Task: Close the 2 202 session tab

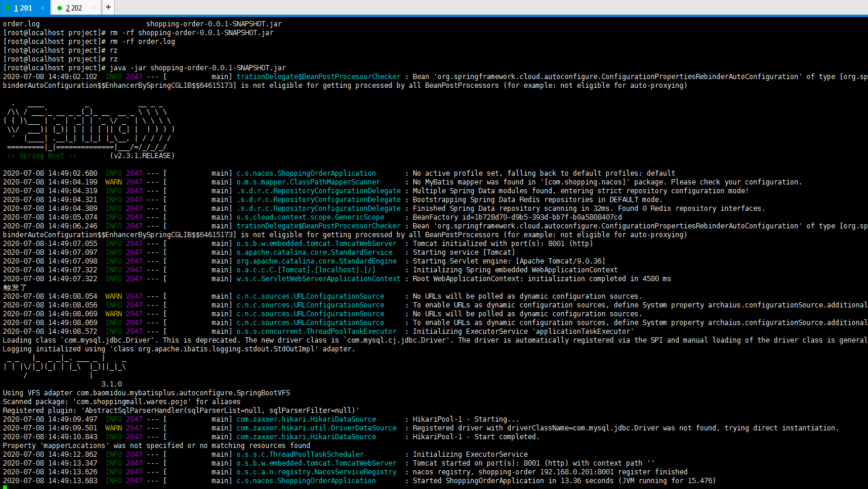Action: click(94, 8)
